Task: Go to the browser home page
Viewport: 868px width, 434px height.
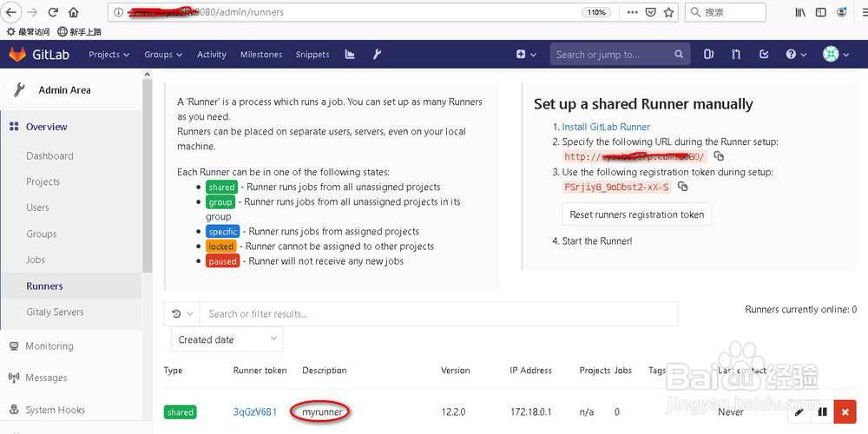Action: click(74, 11)
